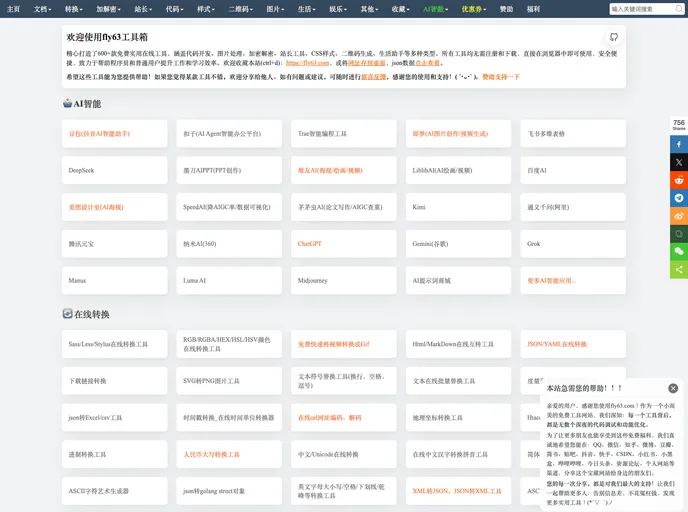Expand the 二维码 dropdown menu

coord(240,9)
